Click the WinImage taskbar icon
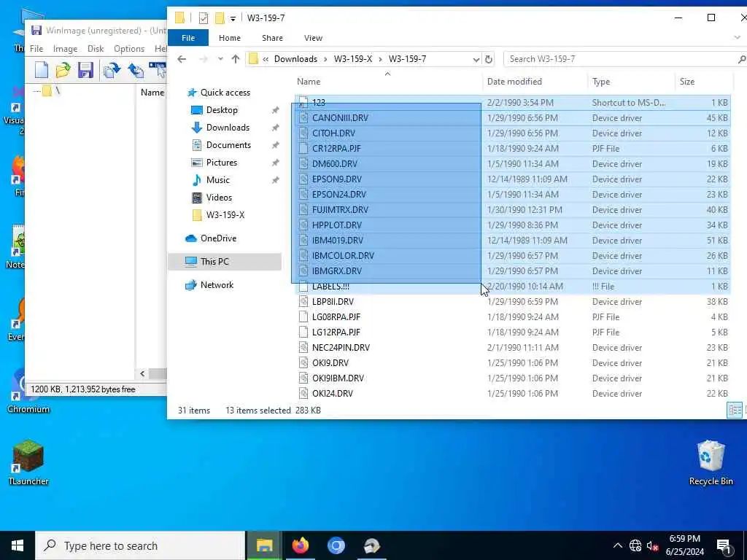The width and height of the screenshot is (747, 560). coord(371,545)
